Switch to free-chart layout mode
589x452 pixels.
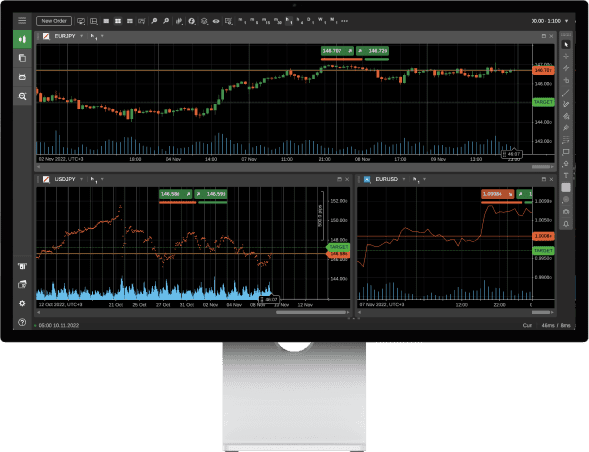[x=130, y=21]
